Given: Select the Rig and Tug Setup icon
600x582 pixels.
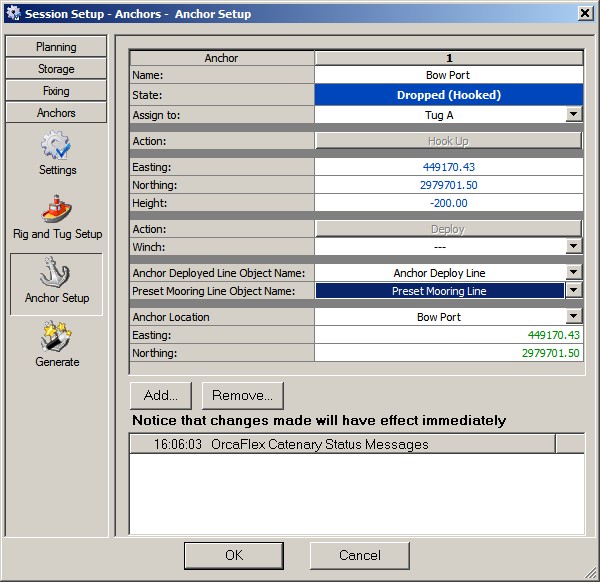Looking at the screenshot, I should 56,210.
